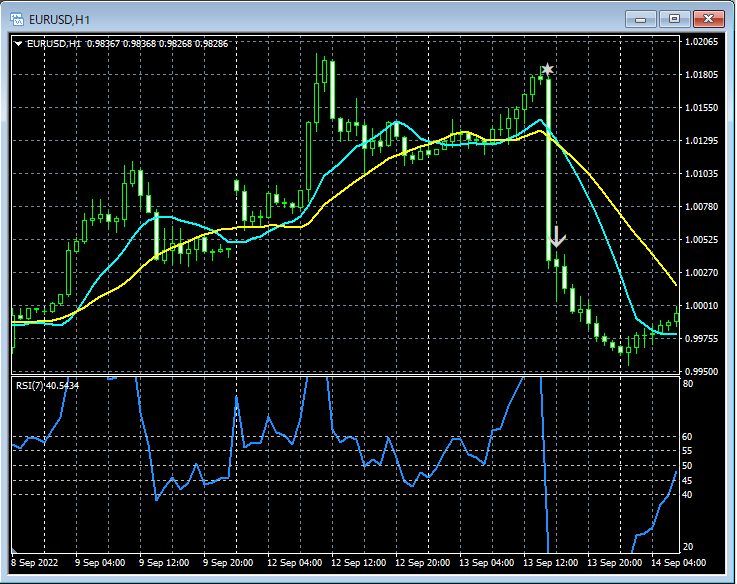Click the RSI scale value 60
Screen dimensions: 737x584
coord(688,437)
